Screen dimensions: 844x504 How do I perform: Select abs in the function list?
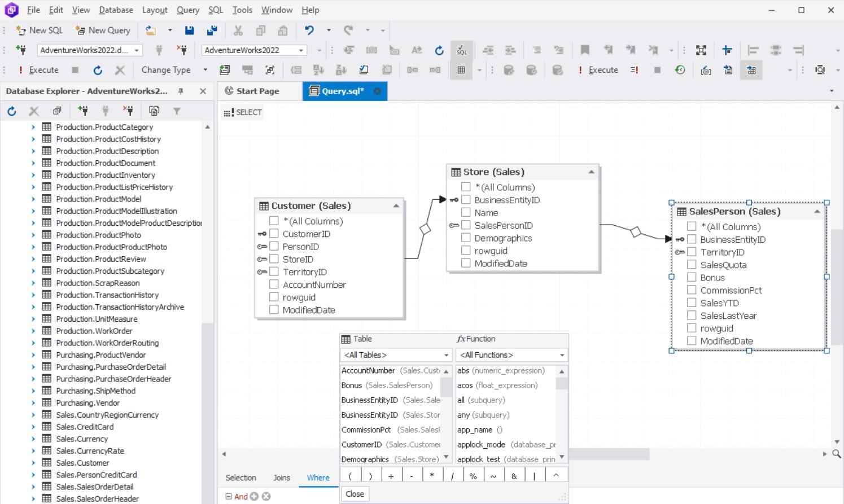(x=462, y=370)
